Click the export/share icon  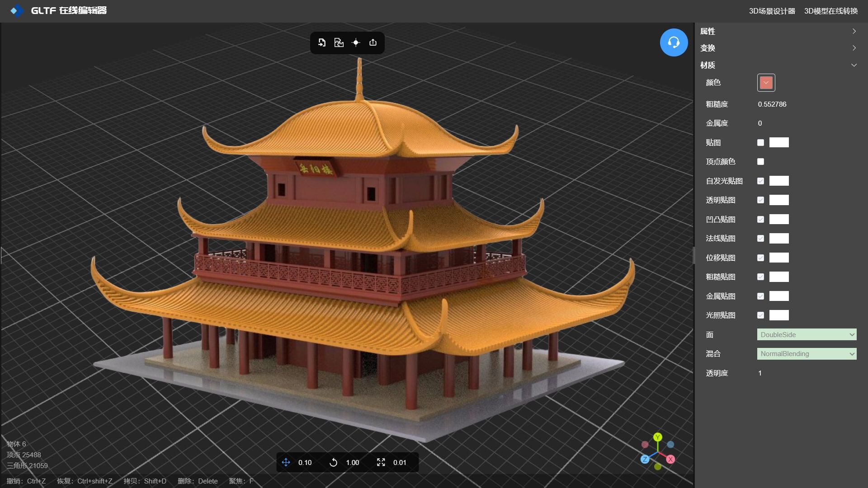pyautogui.click(x=373, y=42)
